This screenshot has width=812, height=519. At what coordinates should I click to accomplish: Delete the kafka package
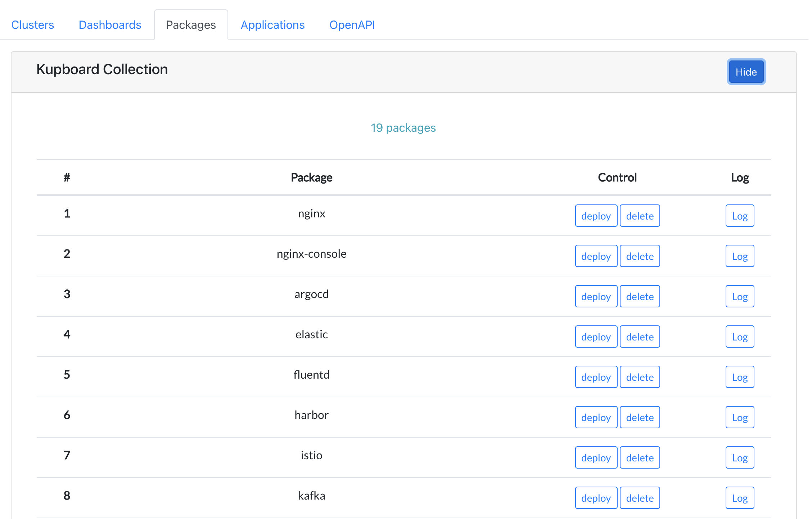640,498
